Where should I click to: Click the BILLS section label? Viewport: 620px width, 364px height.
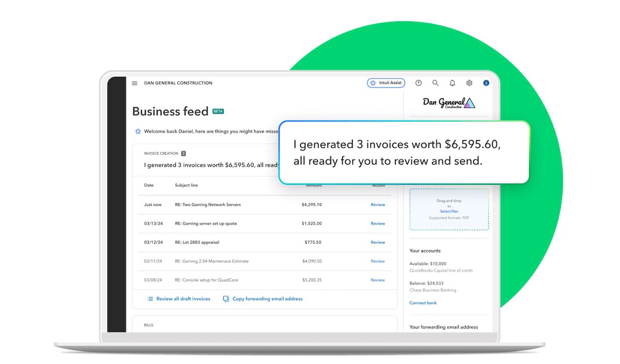[x=149, y=325]
